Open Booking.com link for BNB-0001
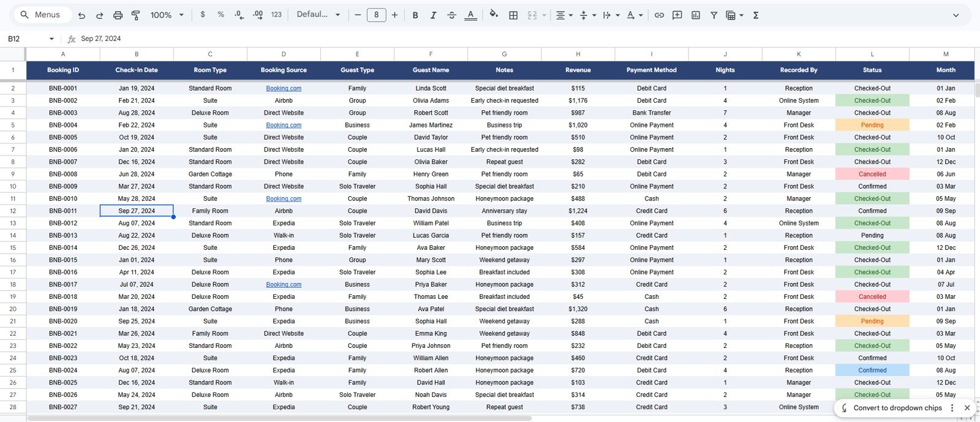This screenshot has width=980, height=422. (284, 88)
